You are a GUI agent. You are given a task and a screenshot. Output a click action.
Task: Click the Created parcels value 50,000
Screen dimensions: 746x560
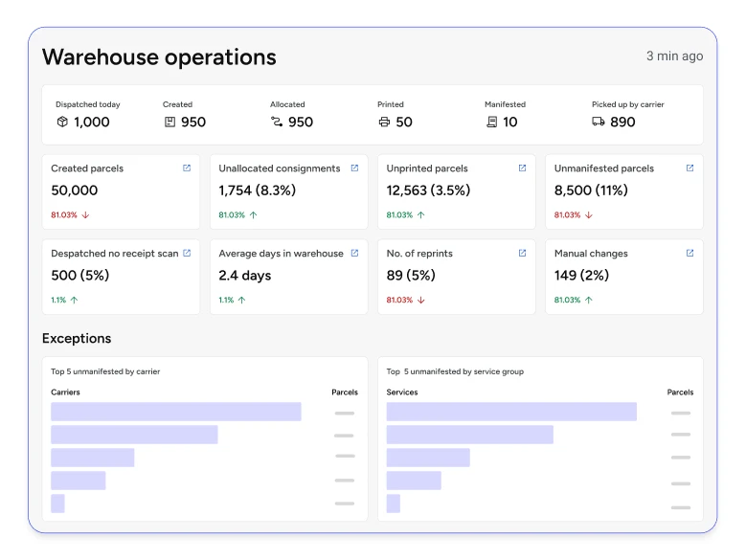click(75, 190)
